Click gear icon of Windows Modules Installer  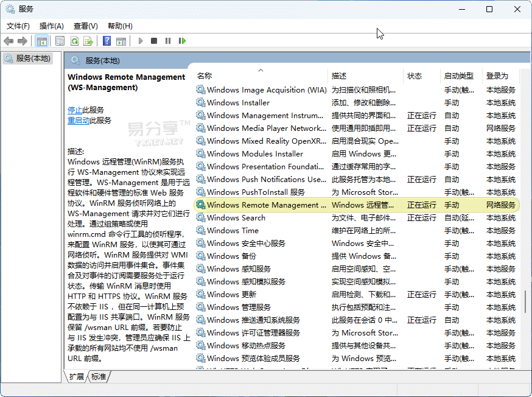(201, 153)
